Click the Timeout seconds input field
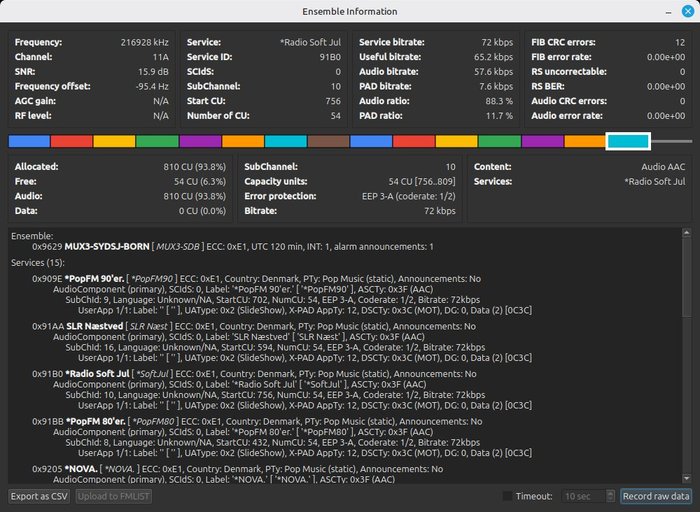This screenshot has width=700, height=512. (580, 496)
